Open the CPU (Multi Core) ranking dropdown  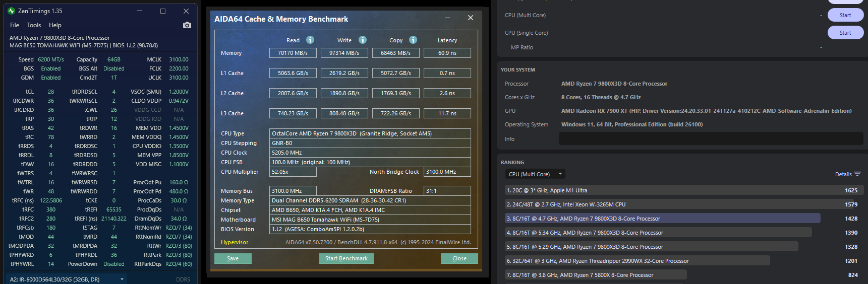click(535, 174)
